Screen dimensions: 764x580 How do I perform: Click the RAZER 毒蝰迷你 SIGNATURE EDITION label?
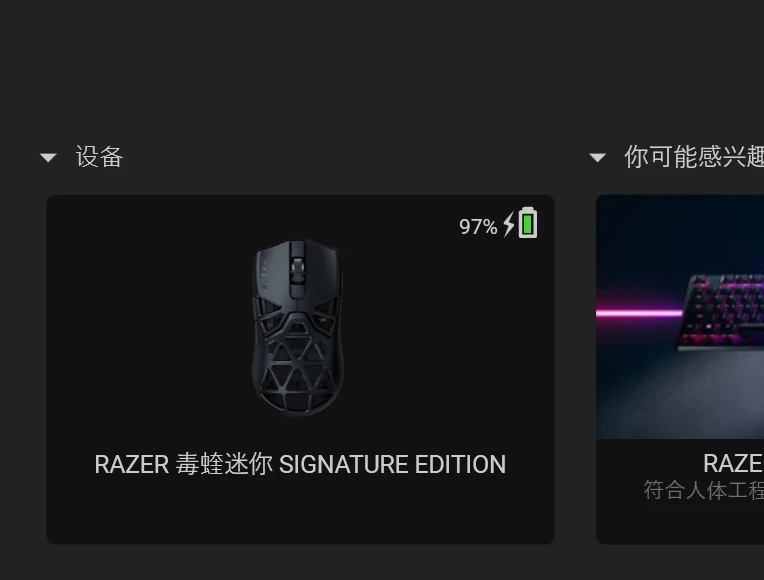[300, 464]
